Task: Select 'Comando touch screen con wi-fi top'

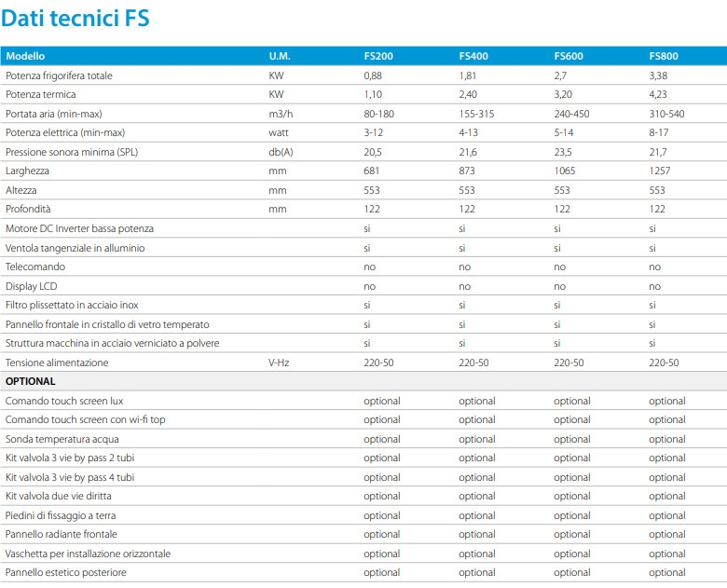Action: click(86, 419)
